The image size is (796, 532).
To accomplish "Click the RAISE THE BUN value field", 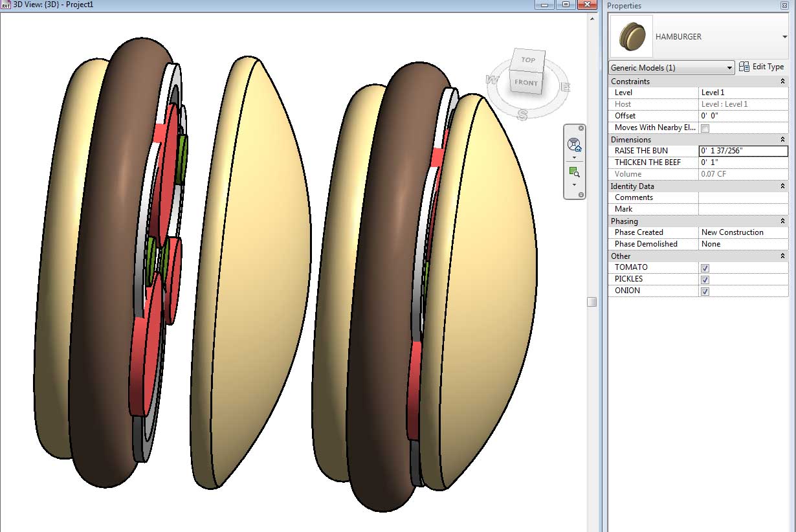I will tap(744, 151).
